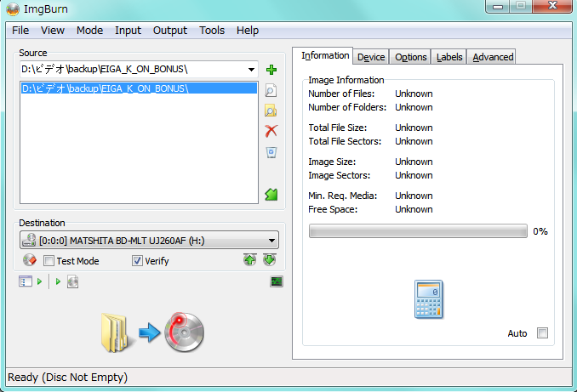The height and width of the screenshot is (392, 577).
Task: Click the create image file disc icon
Action: (72, 281)
